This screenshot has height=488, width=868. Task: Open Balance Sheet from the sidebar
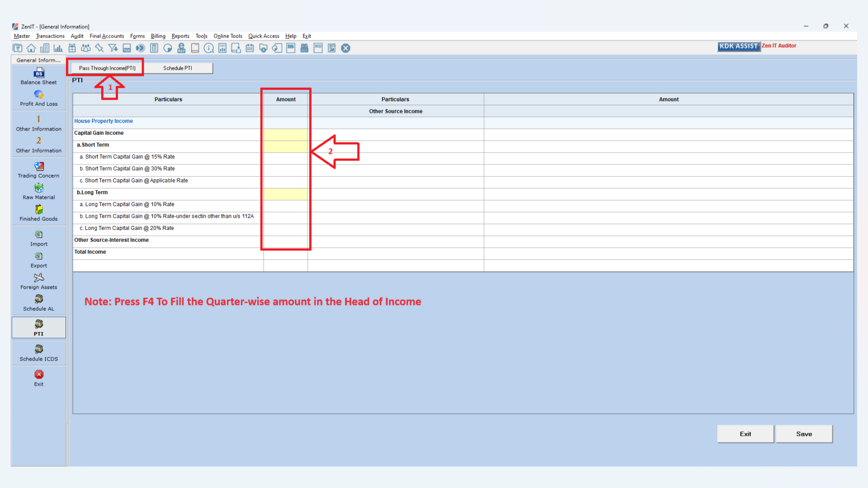(x=39, y=76)
